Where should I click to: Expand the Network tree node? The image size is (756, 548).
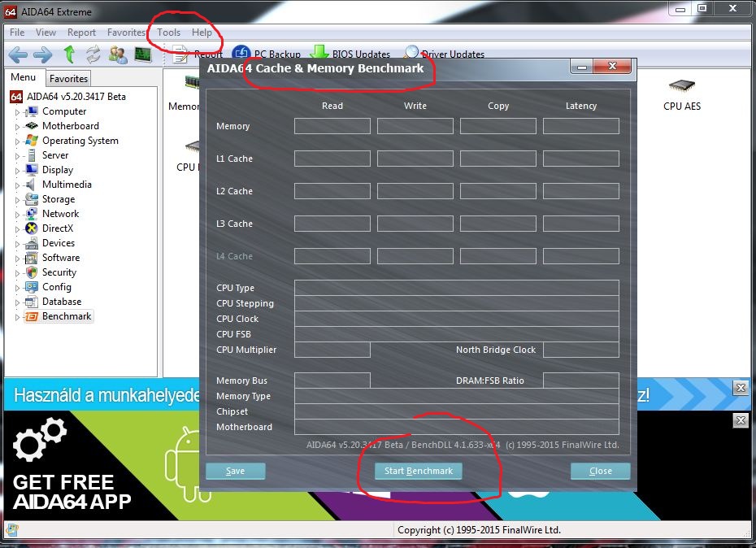pyautogui.click(x=17, y=214)
